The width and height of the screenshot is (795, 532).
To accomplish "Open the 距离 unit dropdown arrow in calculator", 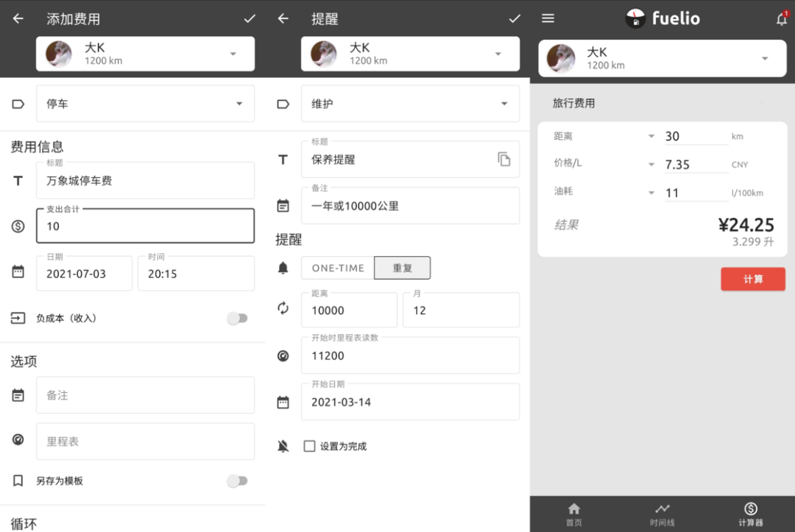I will 651,137.
